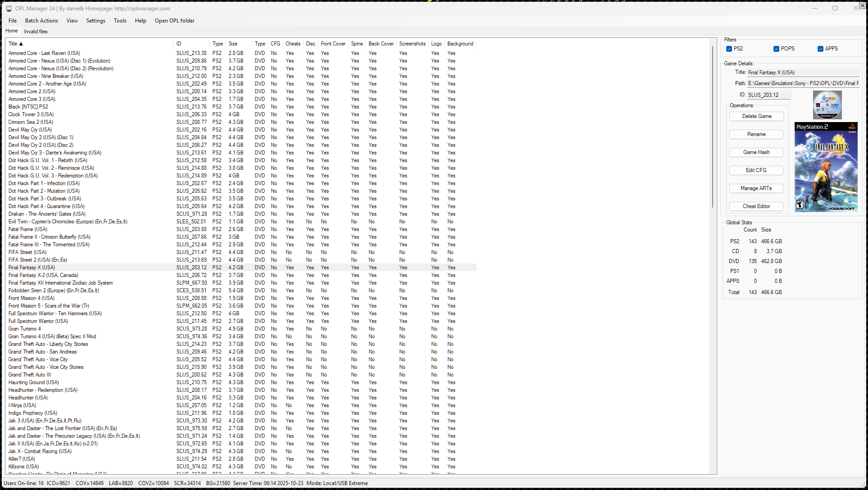Toggle the POPS filter checkbox
Image resolution: width=868 pixels, height=490 pixels.
coord(776,49)
